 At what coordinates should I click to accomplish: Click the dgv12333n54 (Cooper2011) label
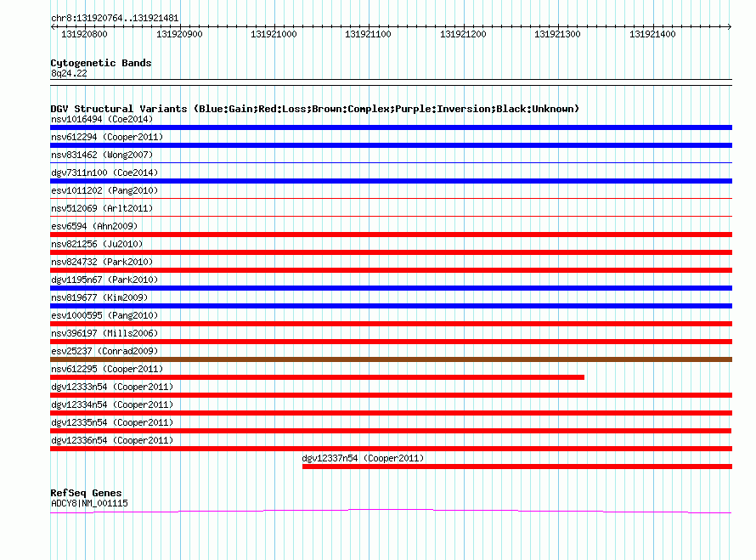(x=112, y=387)
